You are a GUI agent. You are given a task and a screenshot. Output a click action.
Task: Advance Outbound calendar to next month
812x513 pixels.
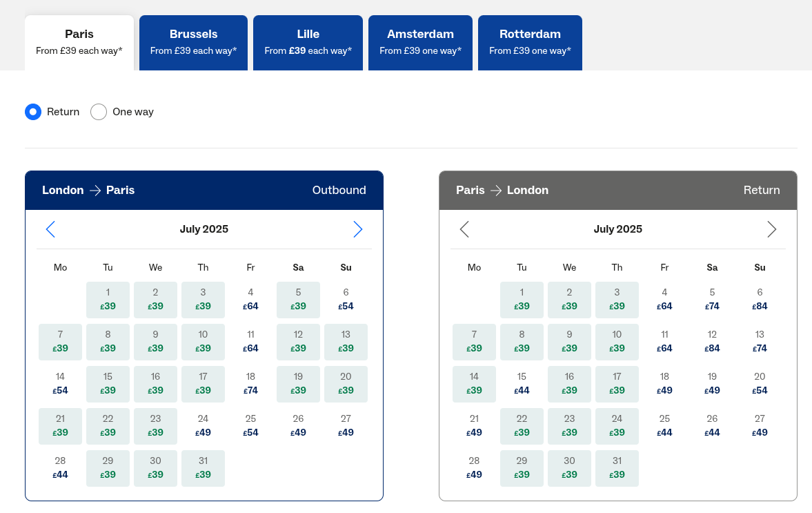coord(357,229)
